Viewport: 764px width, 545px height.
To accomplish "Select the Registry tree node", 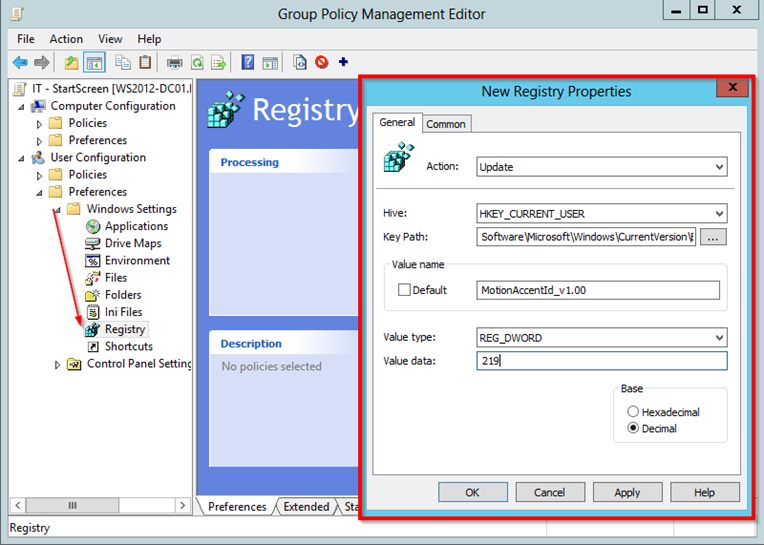I will point(125,329).
